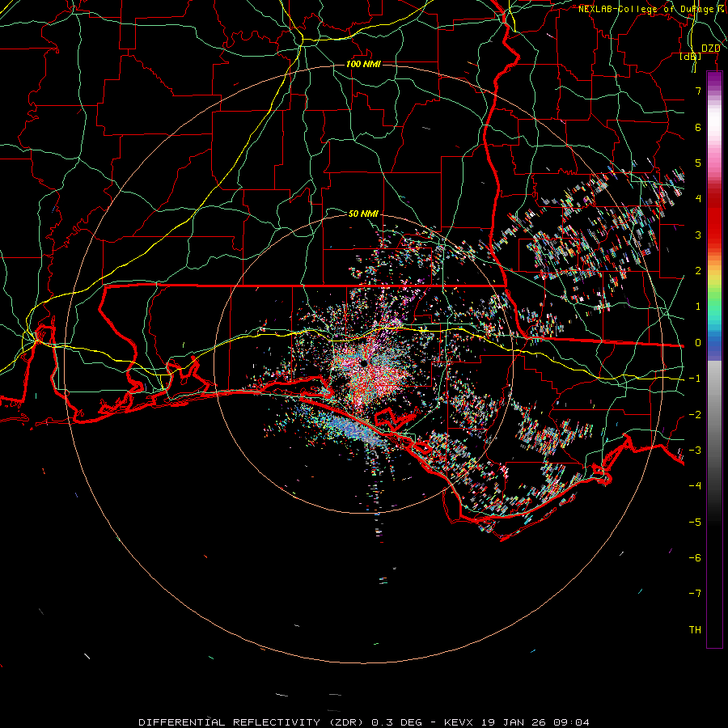
Task: Select the "-1" scale value
Action: tap(695, 379)
